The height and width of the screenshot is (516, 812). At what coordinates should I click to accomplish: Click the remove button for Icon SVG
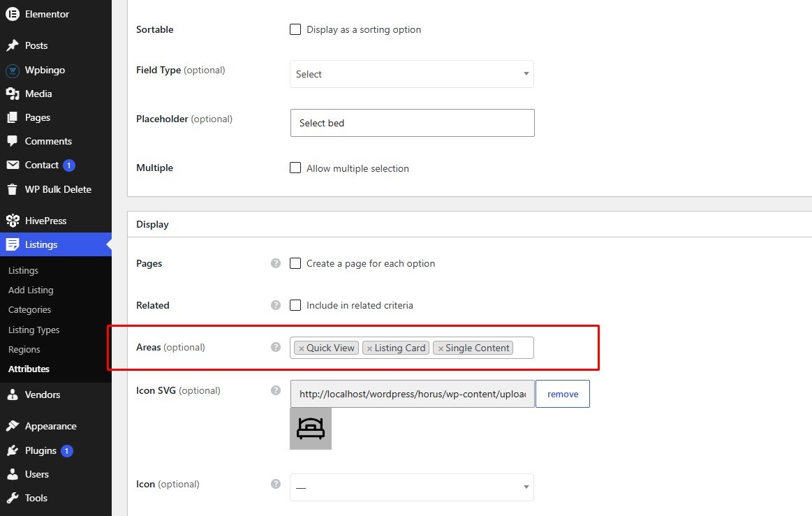pos(562,394)
